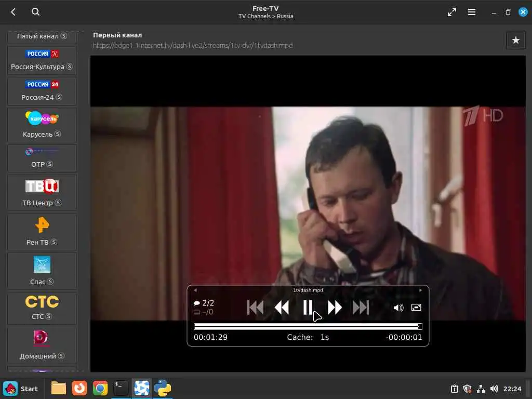Open the search icon in header

click(35, 12)
